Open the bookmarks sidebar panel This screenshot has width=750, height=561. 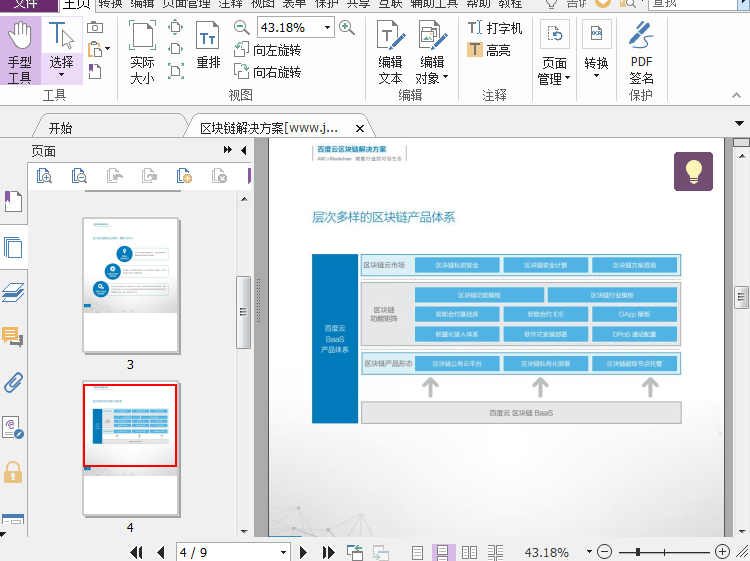pos(13,201)
